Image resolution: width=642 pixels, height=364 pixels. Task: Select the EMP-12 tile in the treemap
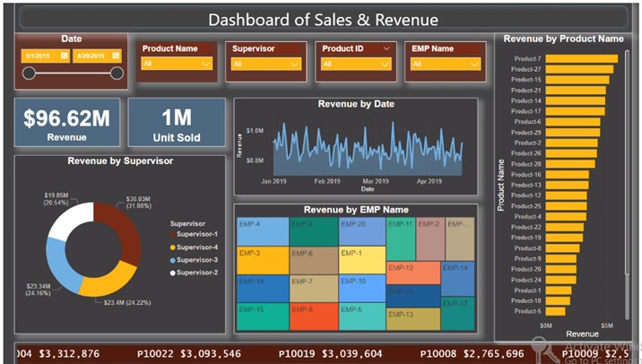point(412,272)
